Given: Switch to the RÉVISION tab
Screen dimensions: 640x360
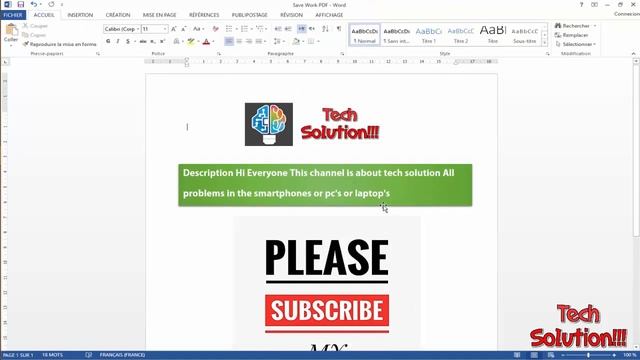Looking at the screenshot, I should click(291, 15).
